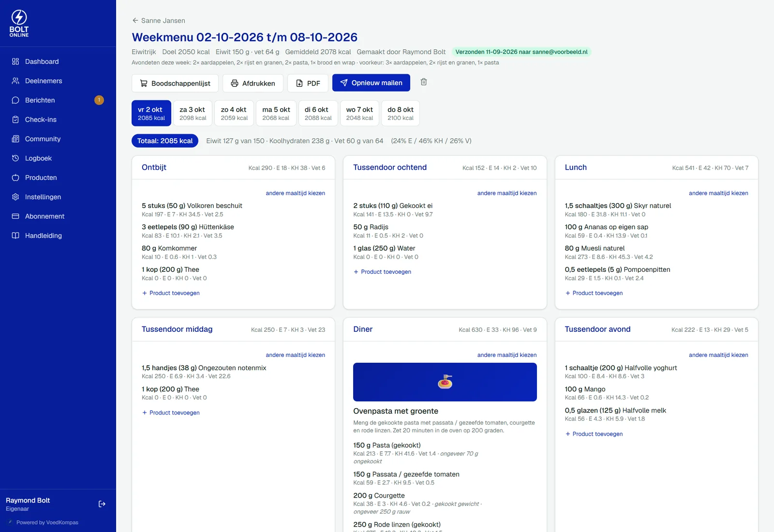Viewport: 774px width, 532px height.
Task: Open Dashboard in the sidebar
Action: 58,61
